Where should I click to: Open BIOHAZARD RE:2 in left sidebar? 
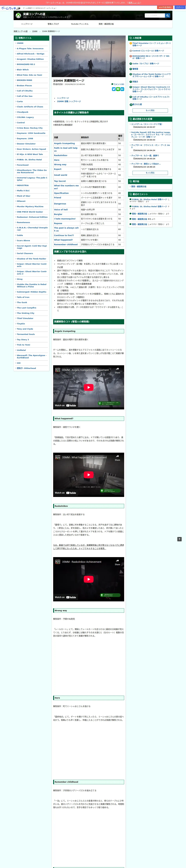tap(26, 64)
